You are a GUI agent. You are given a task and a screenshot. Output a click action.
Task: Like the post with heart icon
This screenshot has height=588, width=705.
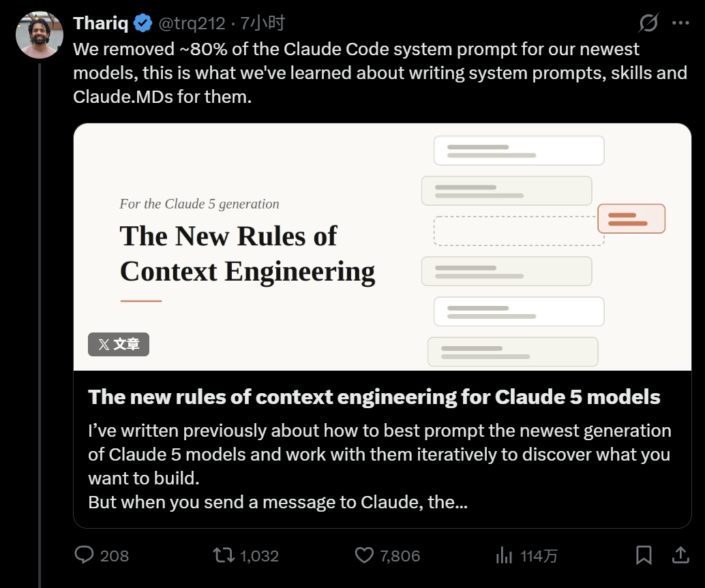(x=364, y=555)
